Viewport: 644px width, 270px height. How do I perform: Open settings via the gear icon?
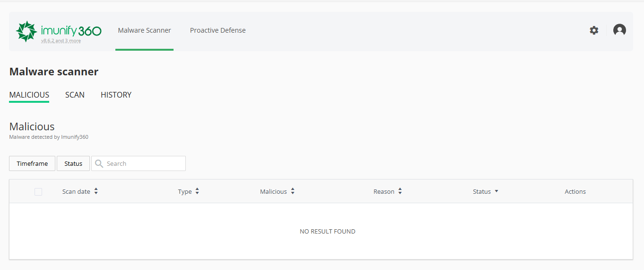[594, 30]
